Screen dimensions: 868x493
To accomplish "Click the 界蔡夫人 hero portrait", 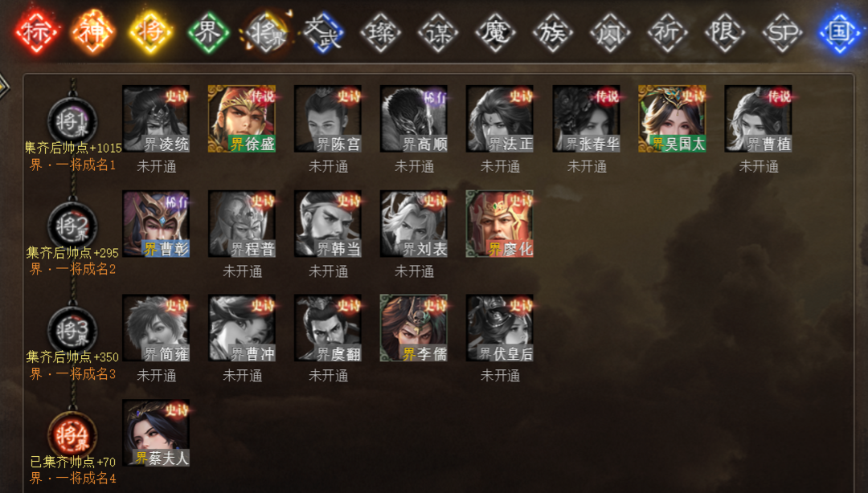I will coord(156,433).
